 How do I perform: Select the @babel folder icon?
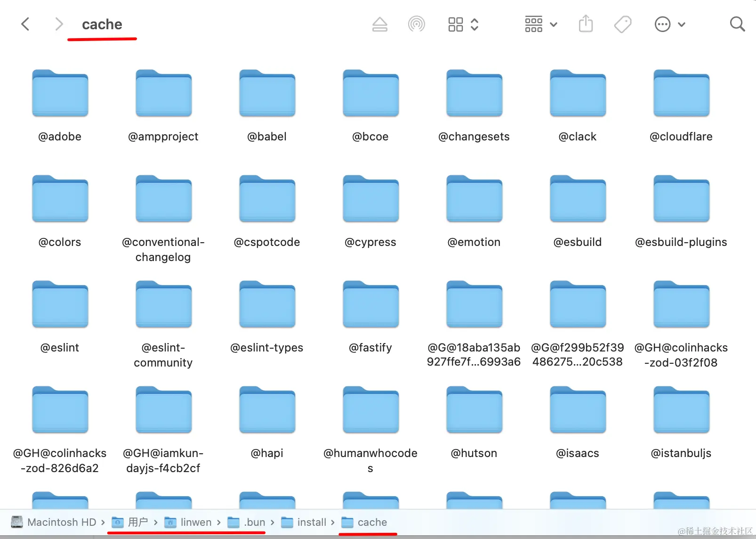point(267,93)
